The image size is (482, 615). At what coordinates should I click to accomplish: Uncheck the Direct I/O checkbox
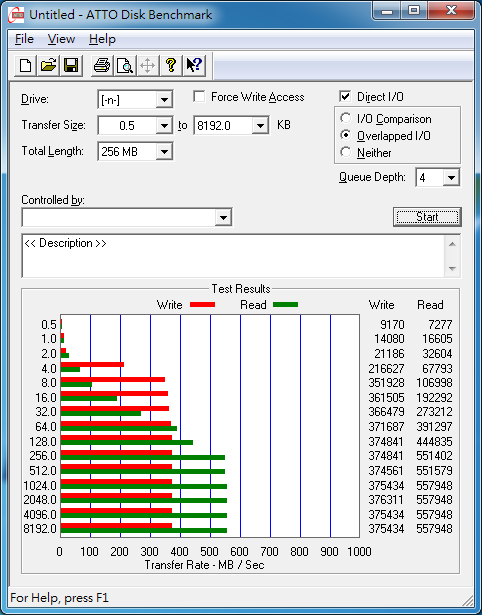click(345, 96)
